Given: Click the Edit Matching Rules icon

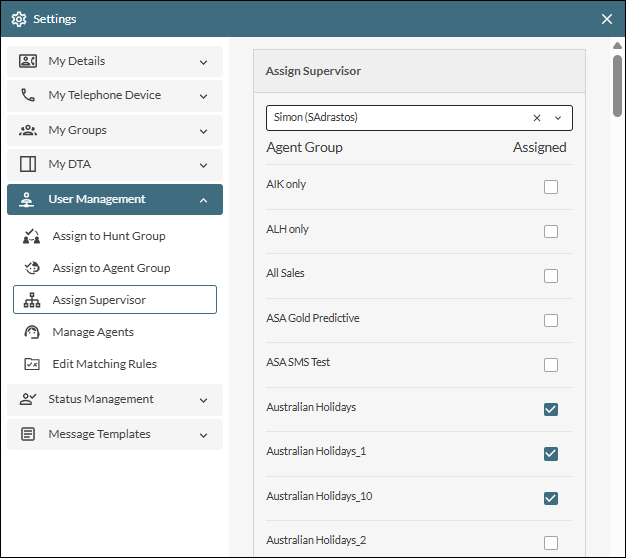Looking at the screenshot, I should tap(32, 364).
